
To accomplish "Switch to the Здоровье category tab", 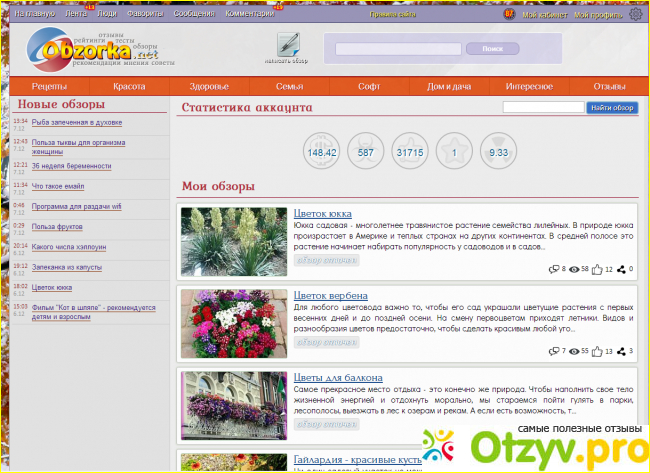I will pyautogui.click(x=210, y=87).
